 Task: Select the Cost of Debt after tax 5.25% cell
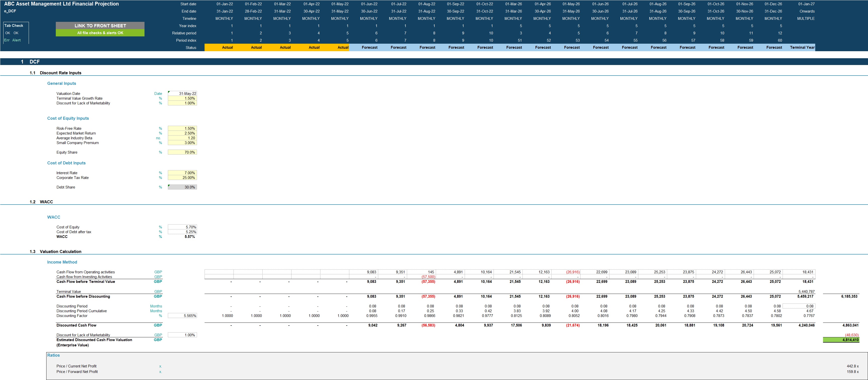point(182,232)
